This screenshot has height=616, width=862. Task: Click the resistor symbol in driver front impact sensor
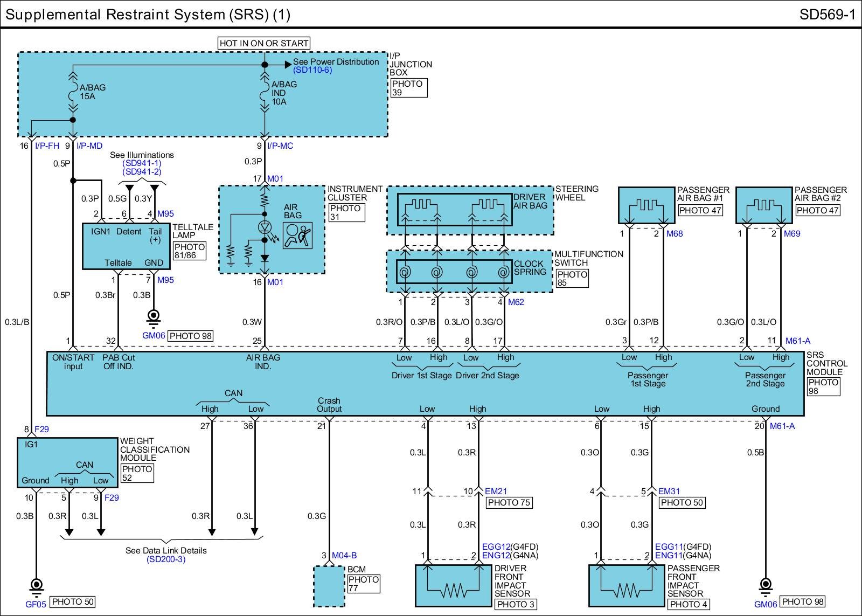point(453,592)
